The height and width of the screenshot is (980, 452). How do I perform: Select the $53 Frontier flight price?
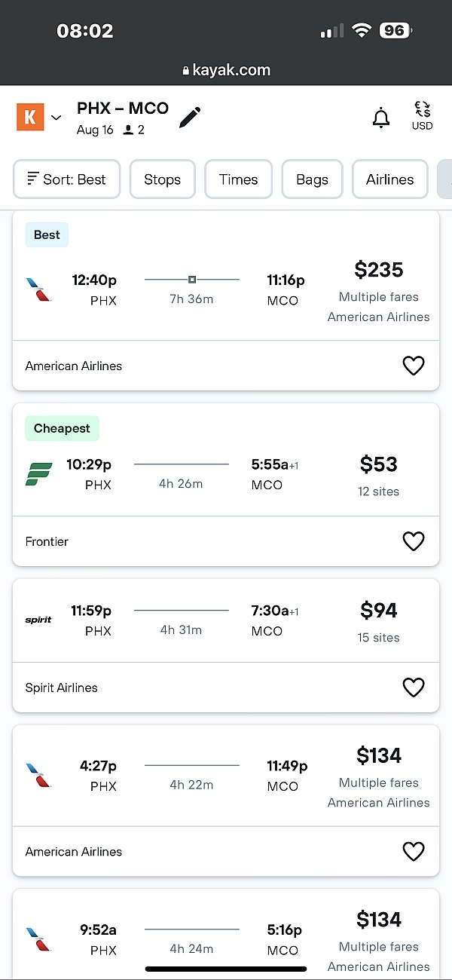click(x=378, y=464)
